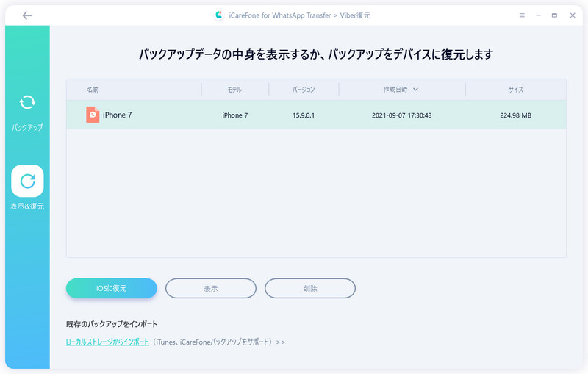Click the サイズ column header
Image resolution: width=588 pixels, height=374 pixels.
[x=516, y=90]
